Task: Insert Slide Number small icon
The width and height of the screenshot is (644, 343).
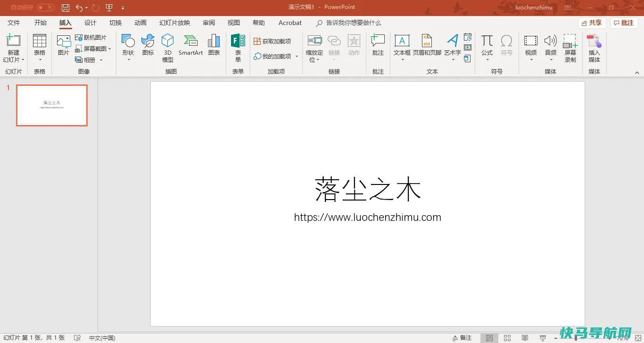Action: click(x=468, y=48)
